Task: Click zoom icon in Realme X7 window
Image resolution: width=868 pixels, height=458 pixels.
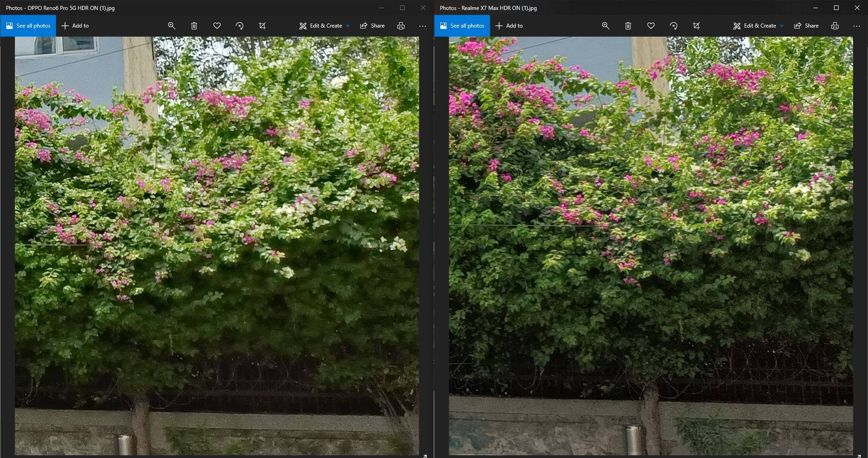Action: 605,26
